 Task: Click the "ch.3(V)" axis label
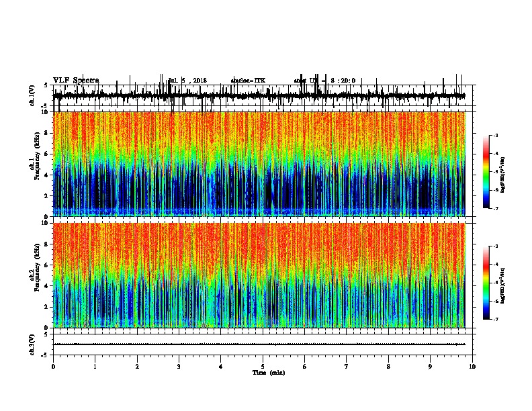click(x=32, y=345)
